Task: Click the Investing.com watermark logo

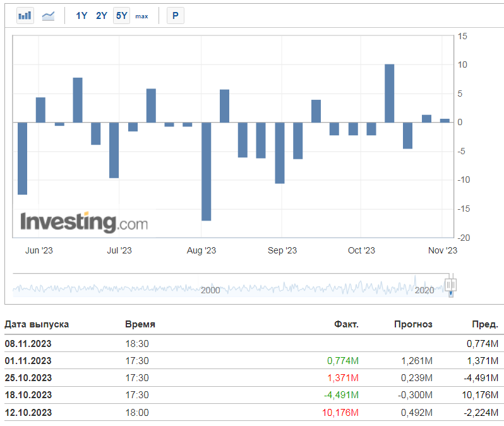Action: tap(84, 222)
